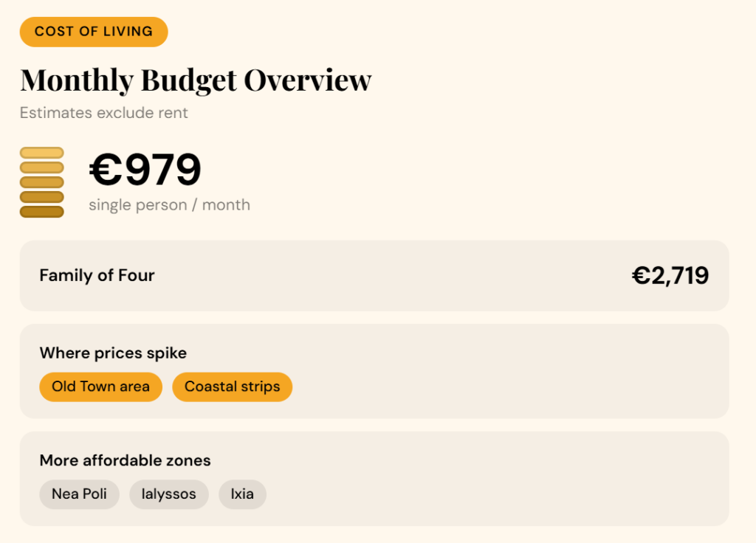Click the Estimates exclude rent subtitle

click(x=104, y=113)
